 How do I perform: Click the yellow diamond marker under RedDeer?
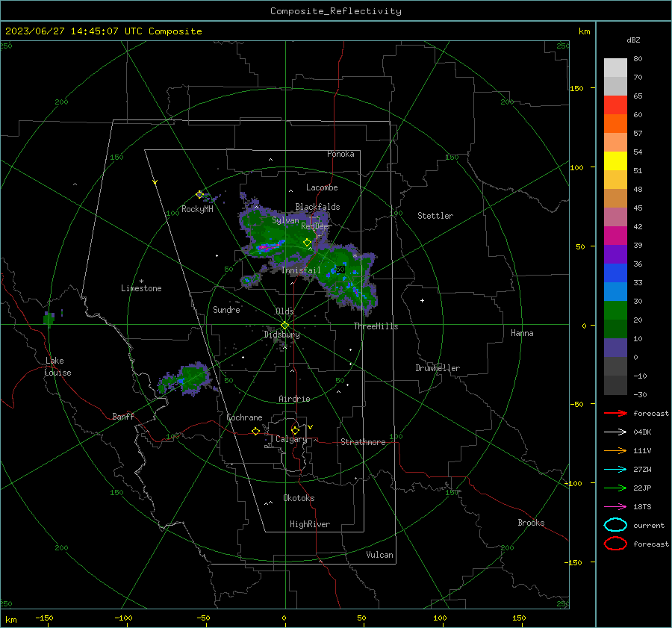tap(307, 243)
